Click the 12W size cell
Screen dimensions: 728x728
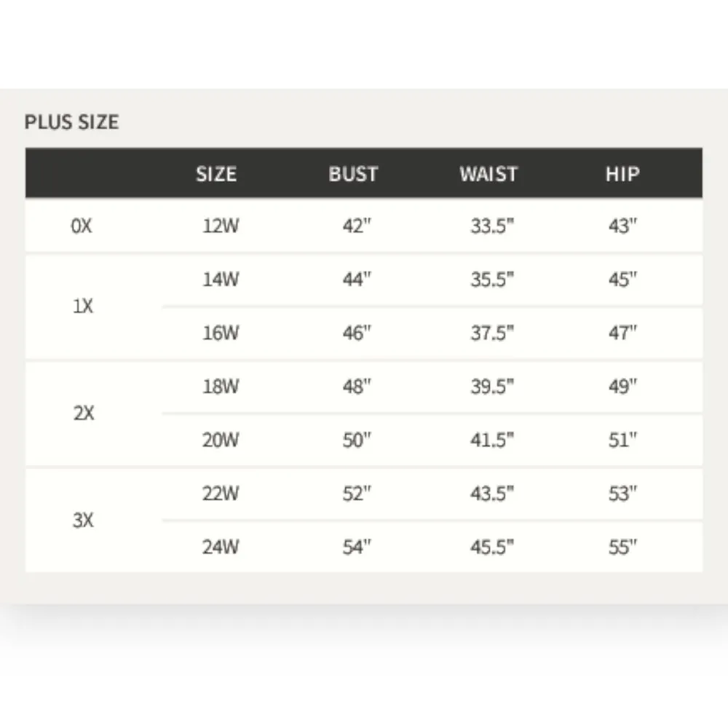tap(220, 226)
